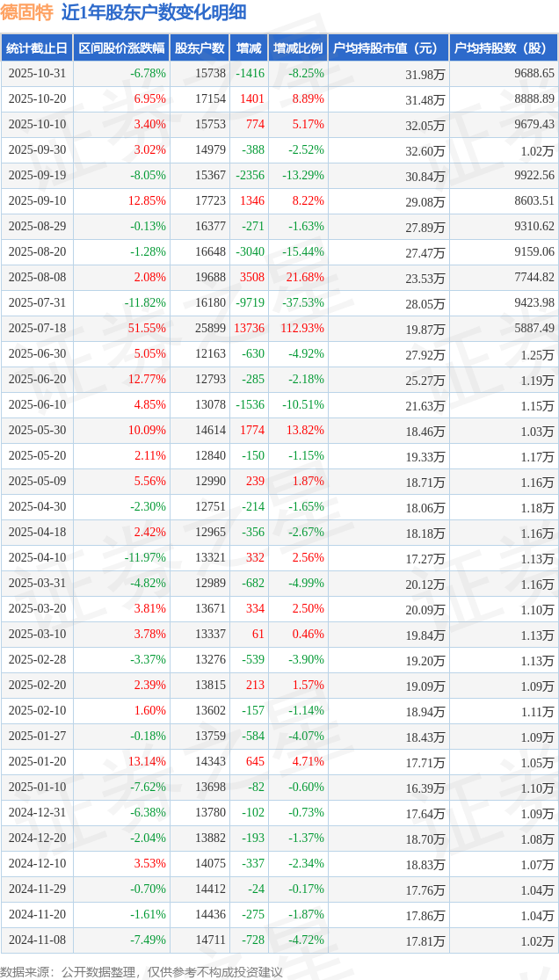Viewport: 559px width, 980px height.
Task: Click the 户均持股数（股） column header
Action: pos(504,48)
